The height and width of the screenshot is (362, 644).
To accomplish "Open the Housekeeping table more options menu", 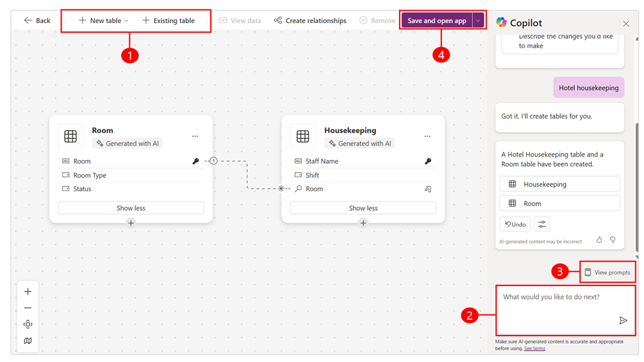I will point(427,136).
